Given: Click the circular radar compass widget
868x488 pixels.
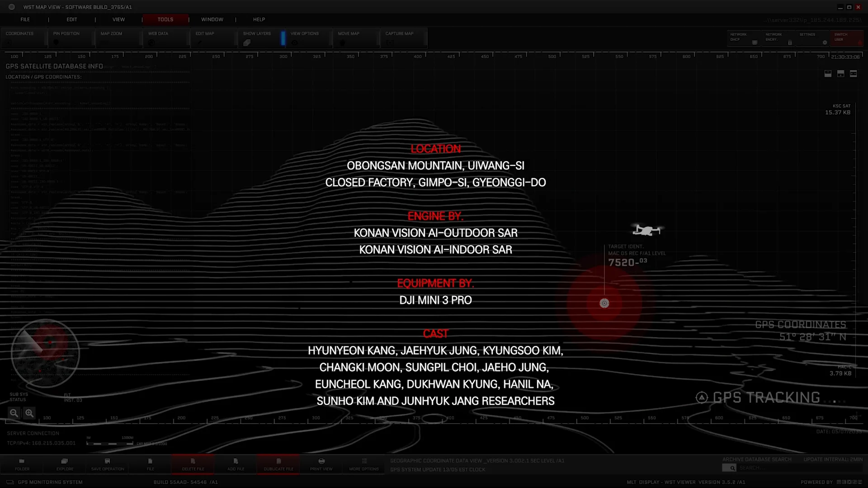Looking at the screenshot, I should pos(45,353).
